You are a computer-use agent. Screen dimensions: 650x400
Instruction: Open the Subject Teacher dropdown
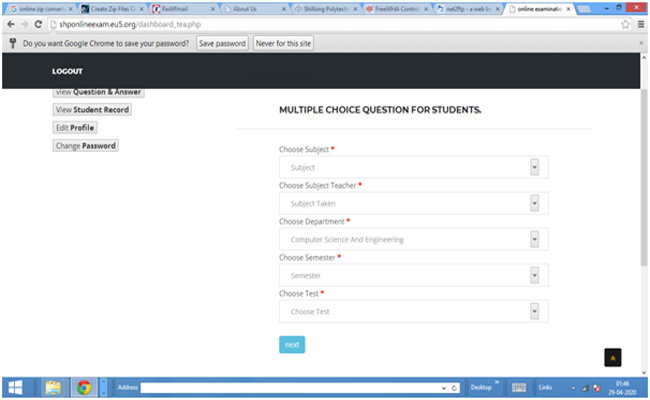coord(413,203)
